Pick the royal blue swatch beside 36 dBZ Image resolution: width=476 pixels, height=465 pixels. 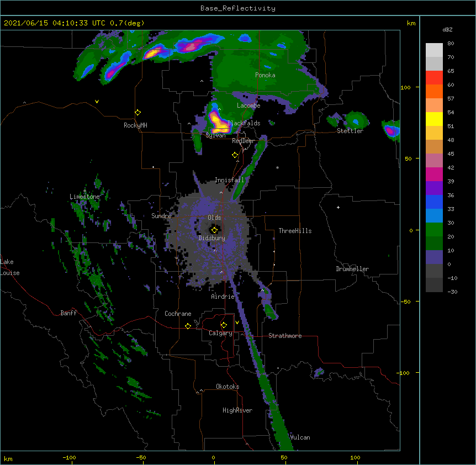coord(434,202)
